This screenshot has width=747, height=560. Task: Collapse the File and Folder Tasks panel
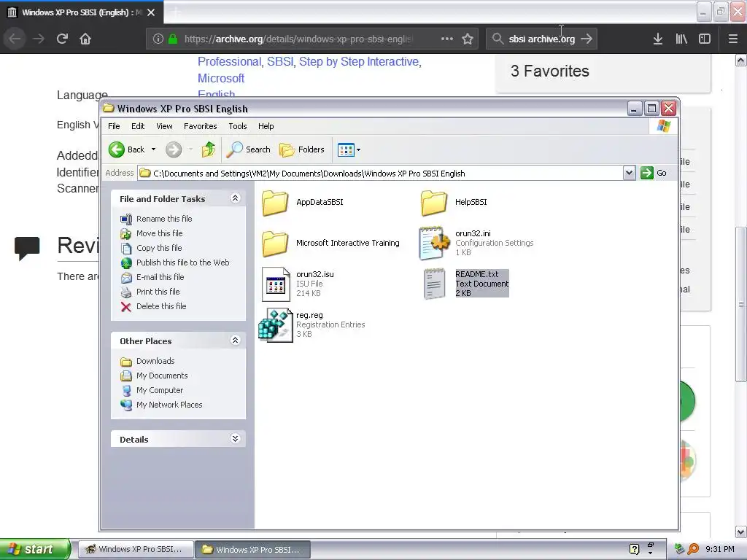pyautogui.click(x=235, y=198)
